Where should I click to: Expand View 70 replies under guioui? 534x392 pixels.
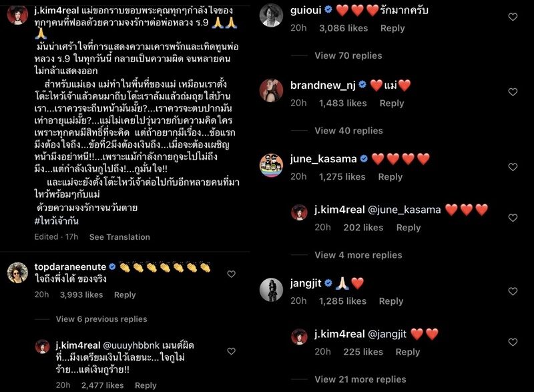pos(348,55)
